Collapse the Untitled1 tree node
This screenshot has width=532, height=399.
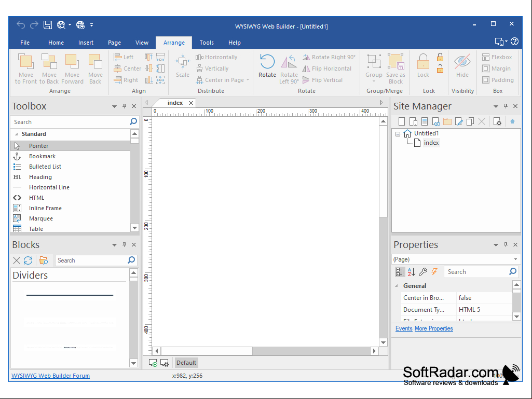(x=398, y=134)
